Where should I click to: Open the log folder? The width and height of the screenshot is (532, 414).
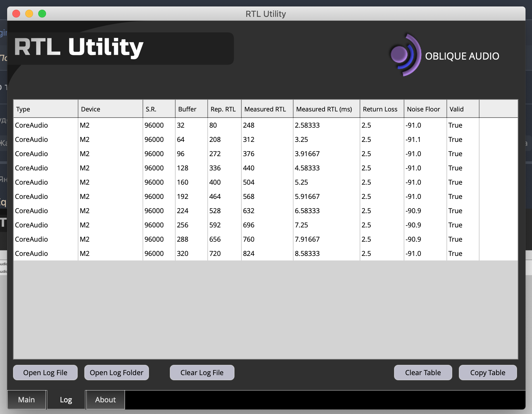(117, 373)
